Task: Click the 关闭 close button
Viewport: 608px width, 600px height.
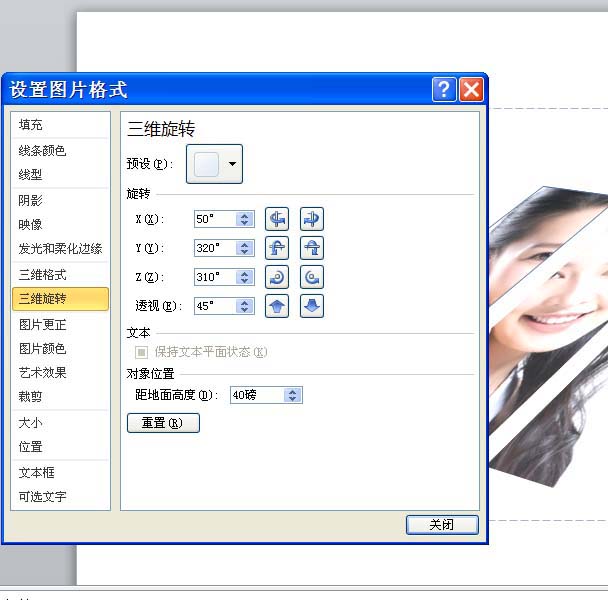Action: [442, 525]
